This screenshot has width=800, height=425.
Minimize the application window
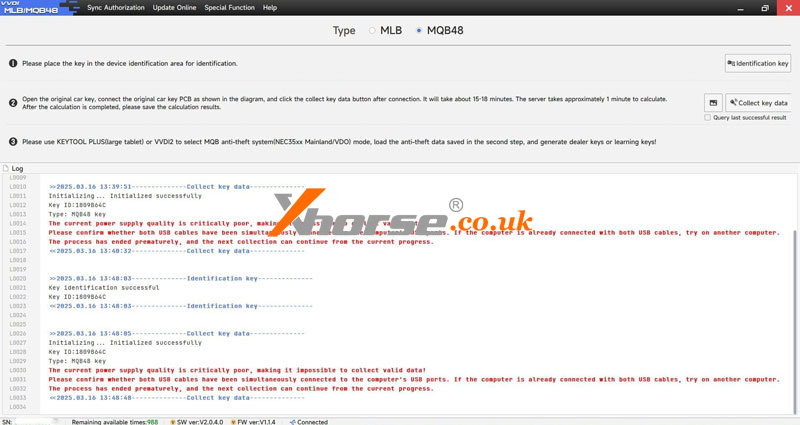click(x=741, y=8)
